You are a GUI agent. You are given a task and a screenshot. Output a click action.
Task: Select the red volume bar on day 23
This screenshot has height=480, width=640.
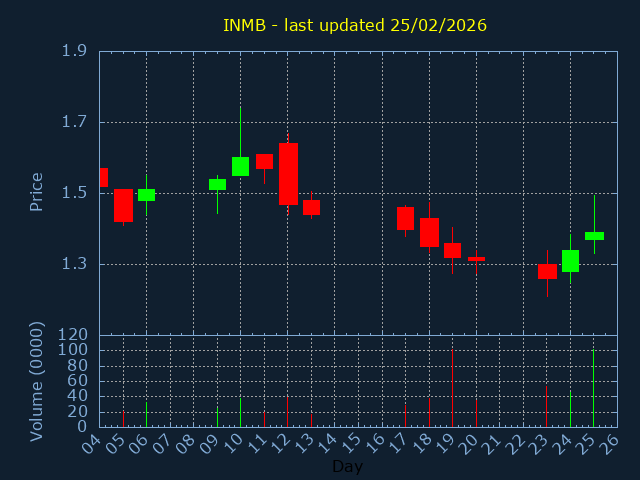click(546, 406)
